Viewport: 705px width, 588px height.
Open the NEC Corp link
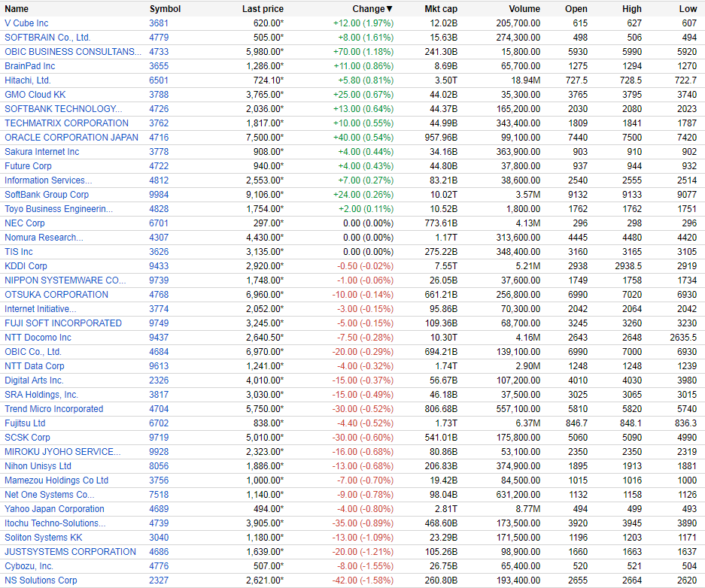(x=25, y=223)
